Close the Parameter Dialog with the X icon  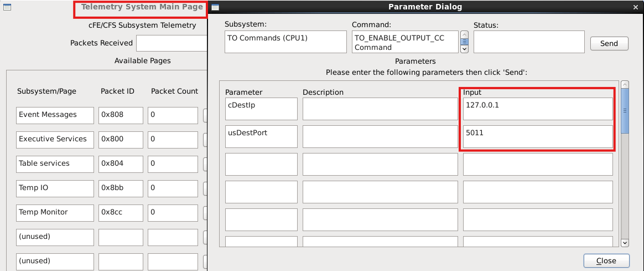coord(635,7)
